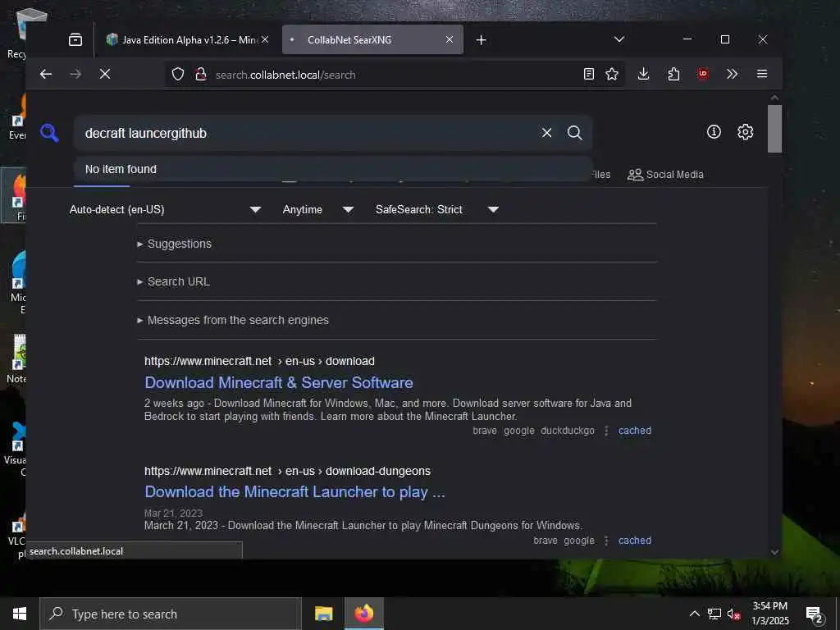Open Download the Minecraft Launcher result

pos(294,492)
